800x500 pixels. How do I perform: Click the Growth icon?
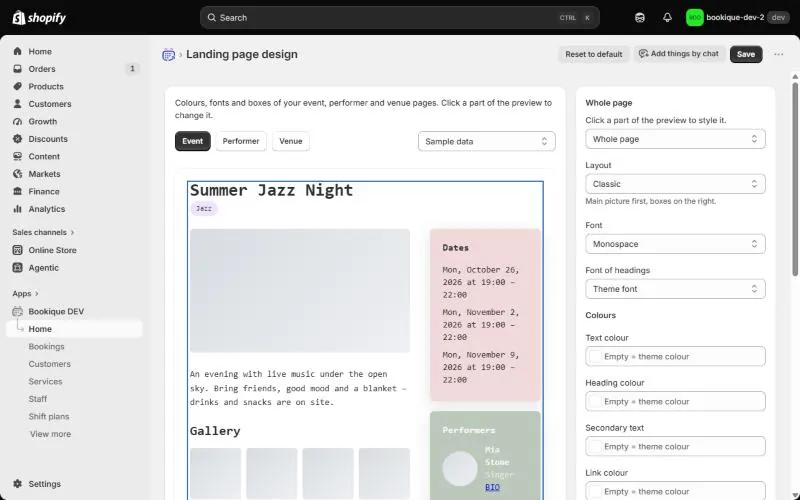click(17, 121)
